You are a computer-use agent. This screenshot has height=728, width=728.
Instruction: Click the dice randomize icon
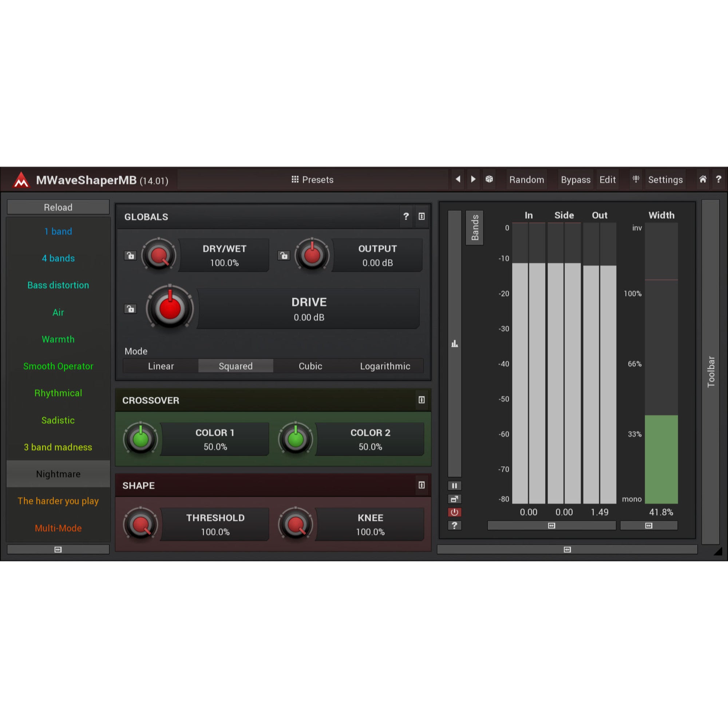pyautogui.click(x=489, y=179)
